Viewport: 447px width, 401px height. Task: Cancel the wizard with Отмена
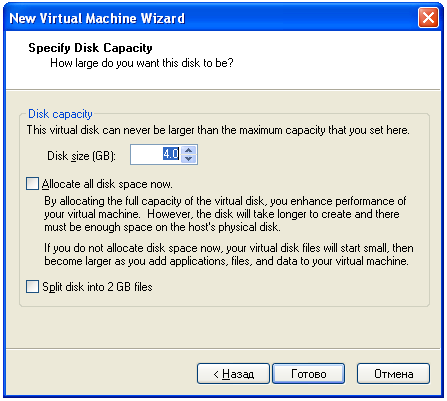click(x=393, y=374)
